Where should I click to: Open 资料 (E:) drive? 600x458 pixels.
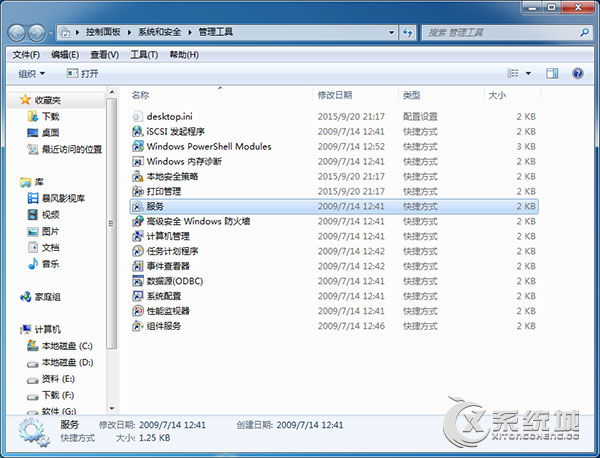[51, 379]
